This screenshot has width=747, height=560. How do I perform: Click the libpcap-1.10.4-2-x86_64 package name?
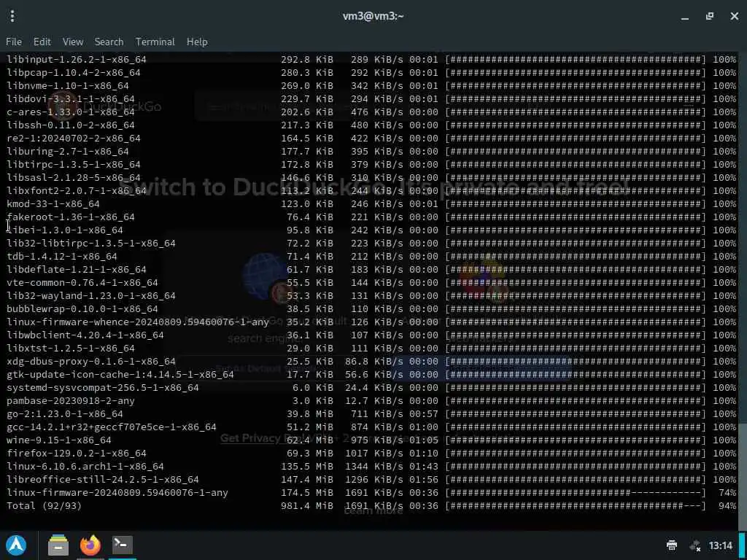[74, 73]
